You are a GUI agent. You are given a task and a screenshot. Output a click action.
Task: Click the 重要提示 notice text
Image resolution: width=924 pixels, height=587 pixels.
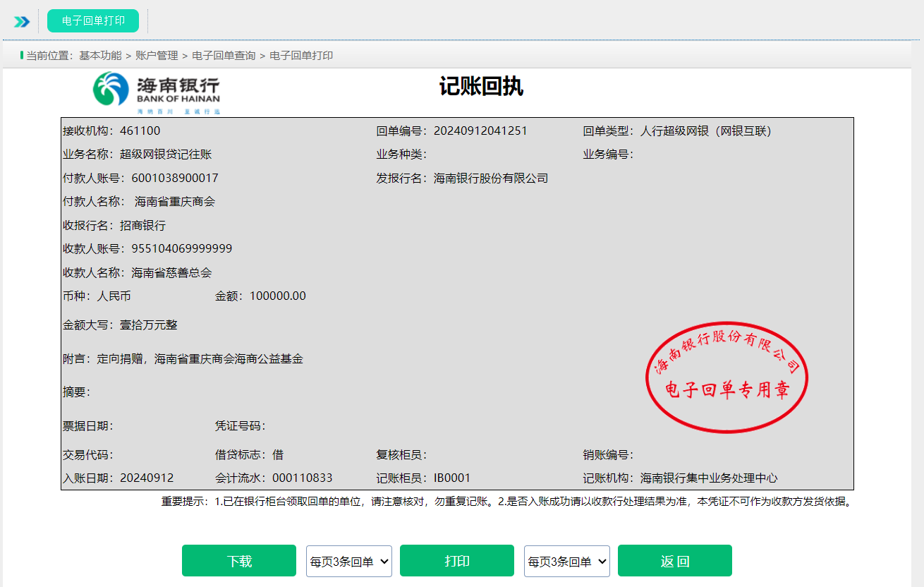[x=506, y=502]
